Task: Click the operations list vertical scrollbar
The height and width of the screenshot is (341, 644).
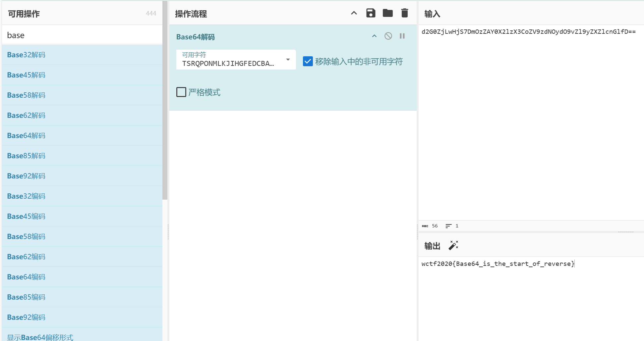Action: pyautogui.click(x=165, y=99)
